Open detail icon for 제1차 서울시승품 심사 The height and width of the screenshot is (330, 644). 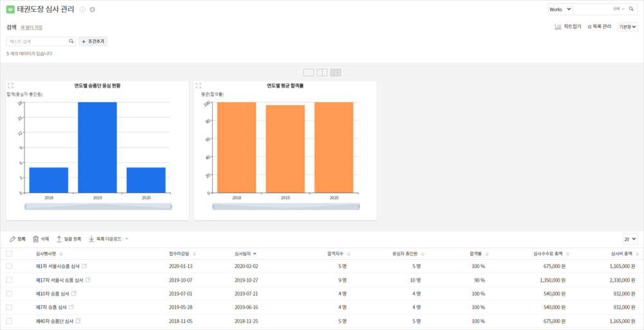[84, 266]
